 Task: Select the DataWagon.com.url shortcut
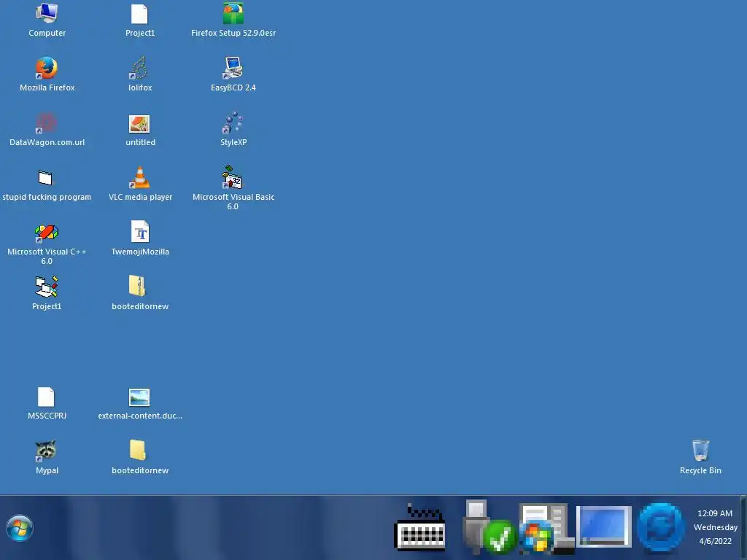coord(47,128)
